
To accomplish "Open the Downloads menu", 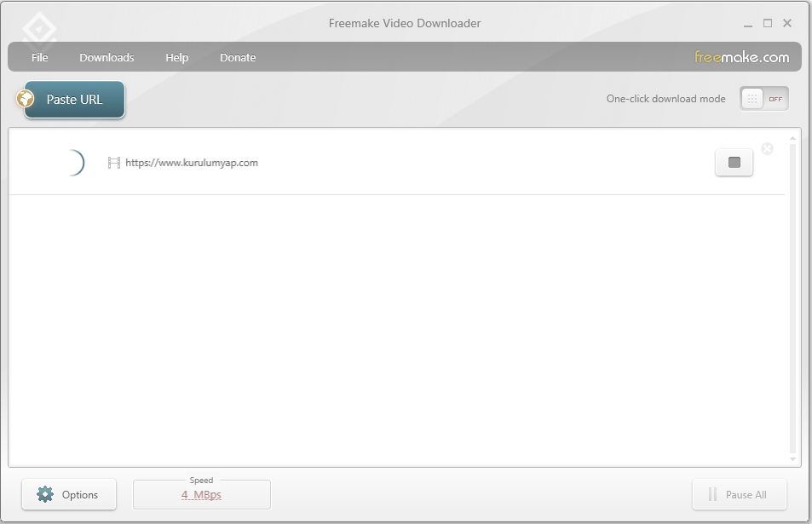I will (107, 57).
